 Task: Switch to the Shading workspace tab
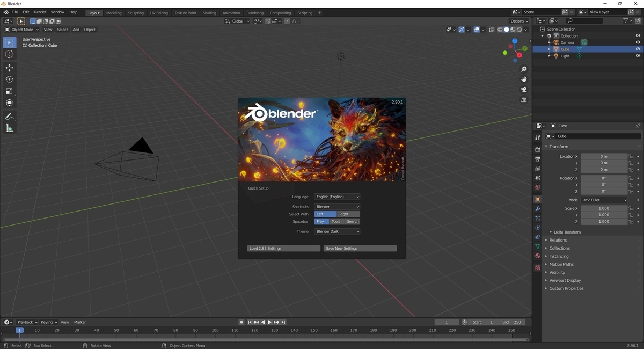(x=209, y=13)
